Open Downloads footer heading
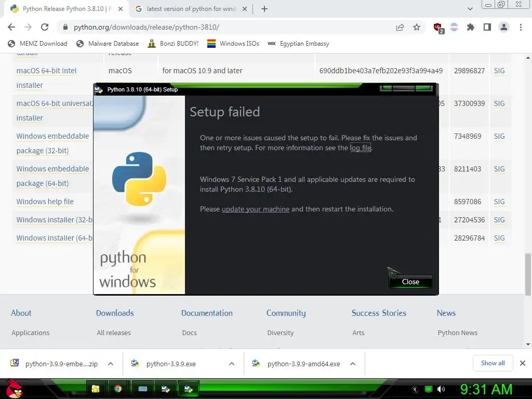The image size is (532, 399). tap(115, 313)
